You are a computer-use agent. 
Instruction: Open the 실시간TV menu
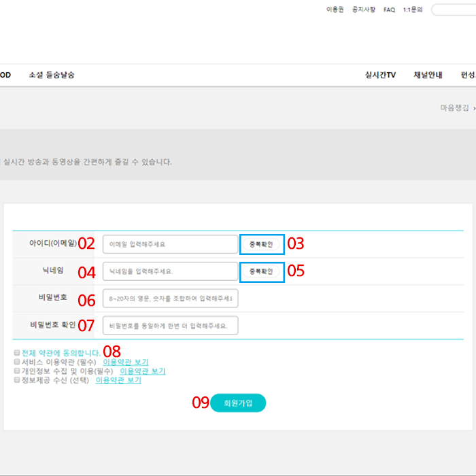point(380,75)
